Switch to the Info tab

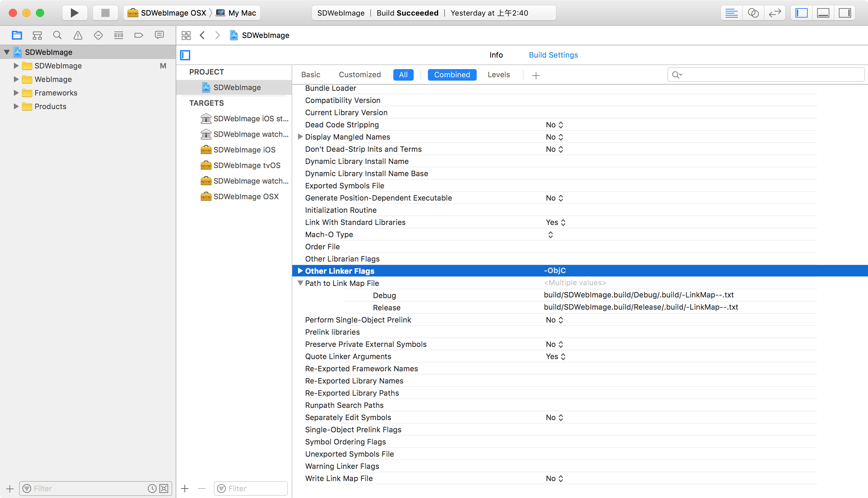[496, 55]
